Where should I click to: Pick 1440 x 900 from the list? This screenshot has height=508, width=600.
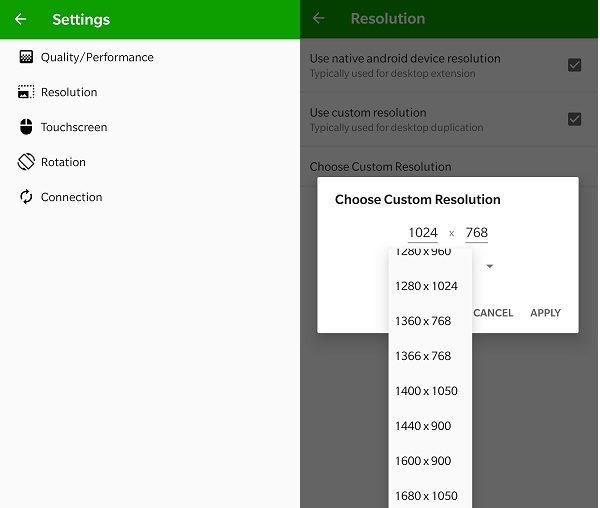point(426,426)
